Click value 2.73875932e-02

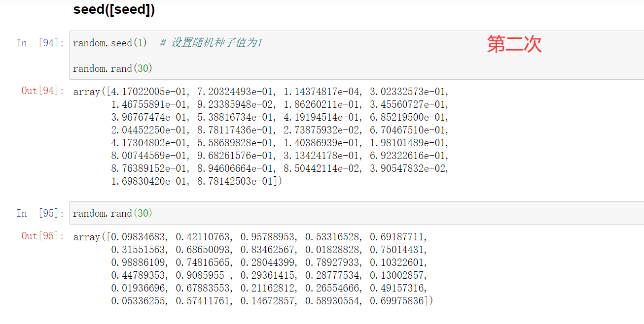click(x=322, y=130)
